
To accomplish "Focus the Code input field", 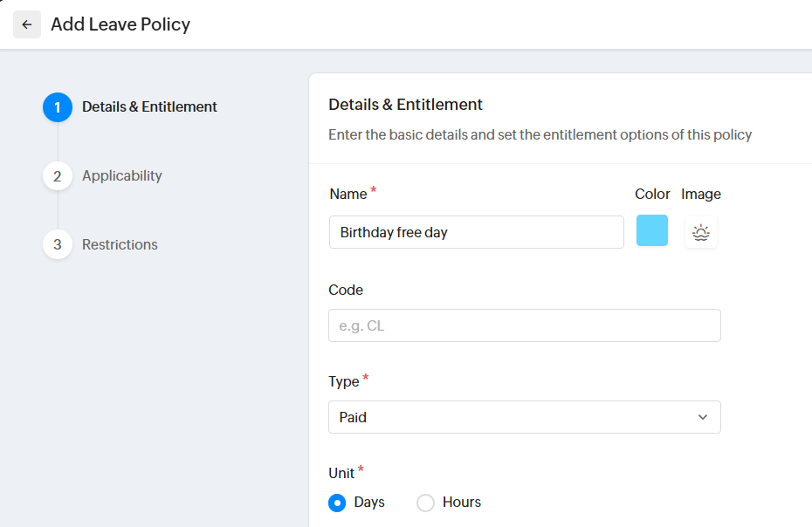I will tap(524, 325).
